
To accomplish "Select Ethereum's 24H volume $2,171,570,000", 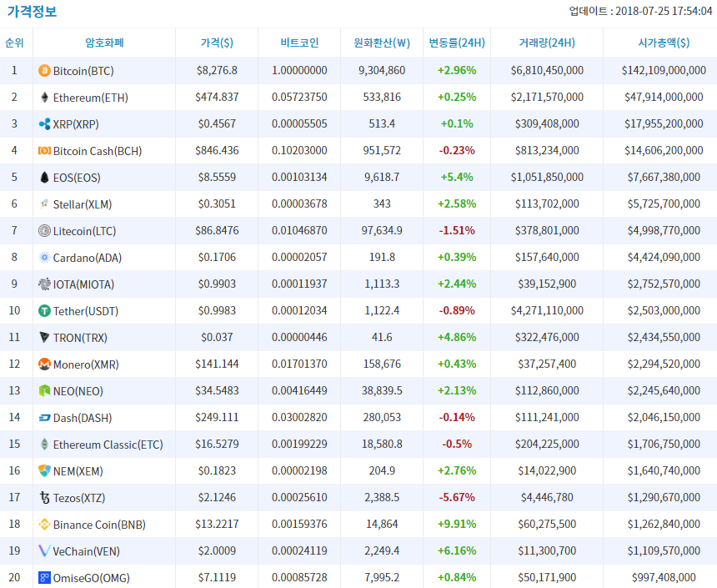I will (547, 97).
